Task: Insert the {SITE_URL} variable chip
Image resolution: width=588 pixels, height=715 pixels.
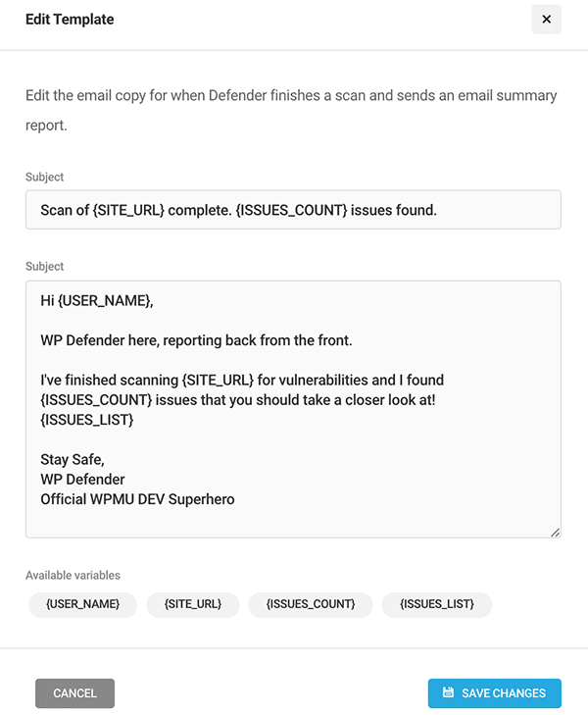Action: pos(193,604)
